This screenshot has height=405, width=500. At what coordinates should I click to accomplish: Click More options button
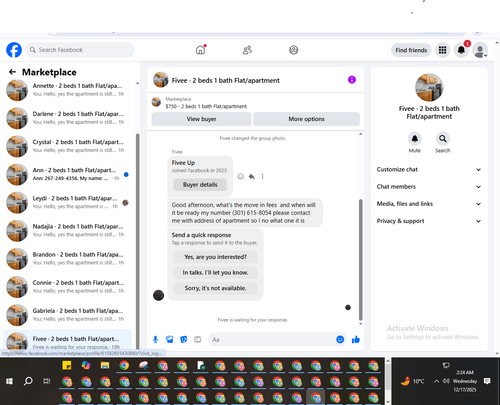[x=306, y=119]
